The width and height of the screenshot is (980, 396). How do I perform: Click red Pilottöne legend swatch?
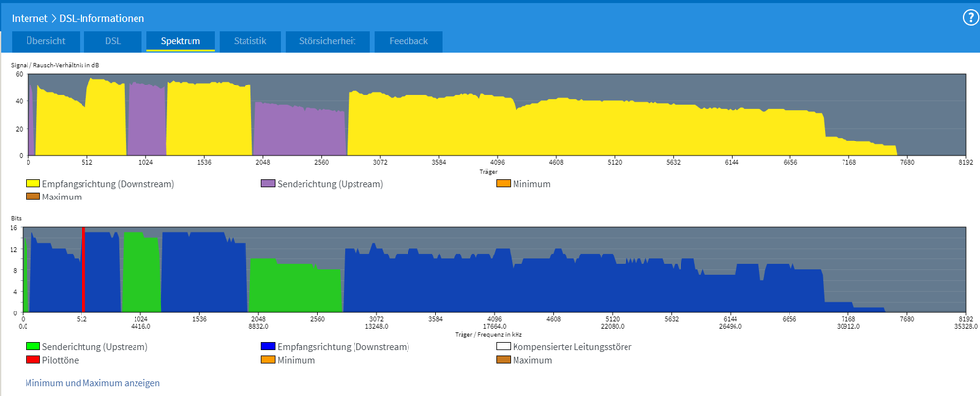click(x=32, y=360)
